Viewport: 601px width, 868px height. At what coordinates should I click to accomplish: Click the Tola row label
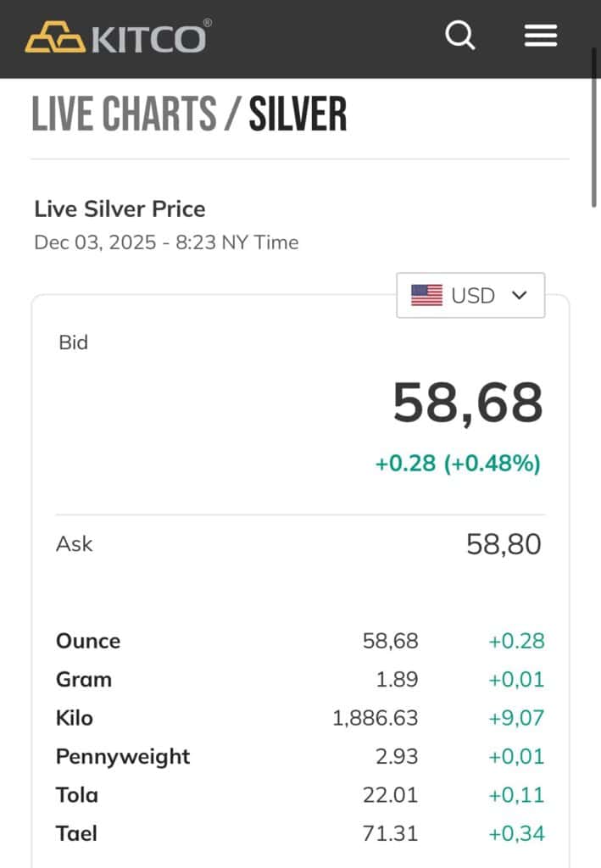click(x=77, y=795)
